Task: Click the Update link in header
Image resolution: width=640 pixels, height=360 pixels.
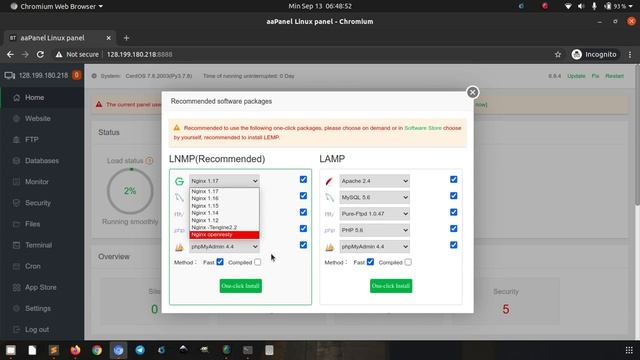Action: coord(576,76)
